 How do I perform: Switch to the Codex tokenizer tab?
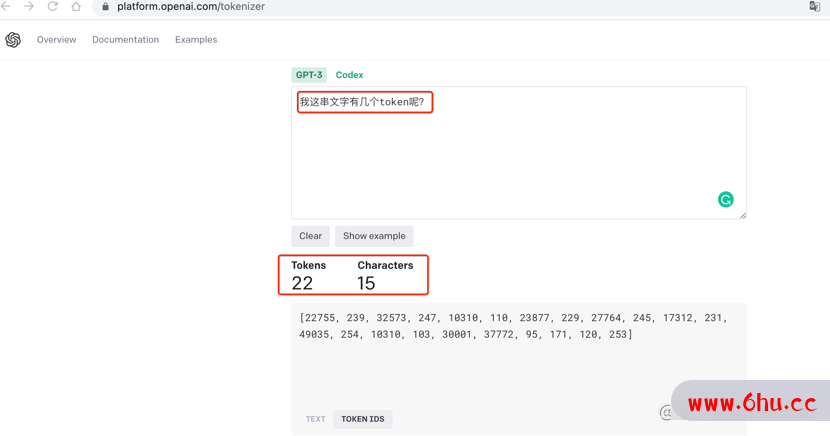349,75
